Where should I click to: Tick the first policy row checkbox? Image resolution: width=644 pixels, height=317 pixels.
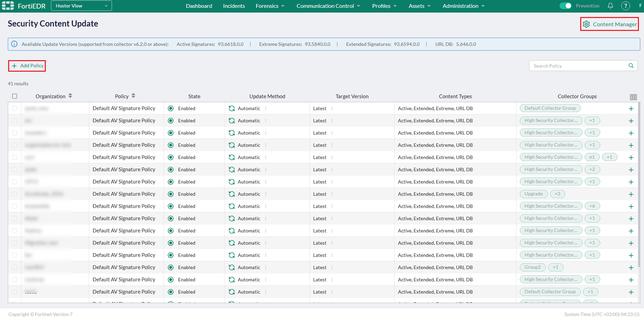click(15, 108)
